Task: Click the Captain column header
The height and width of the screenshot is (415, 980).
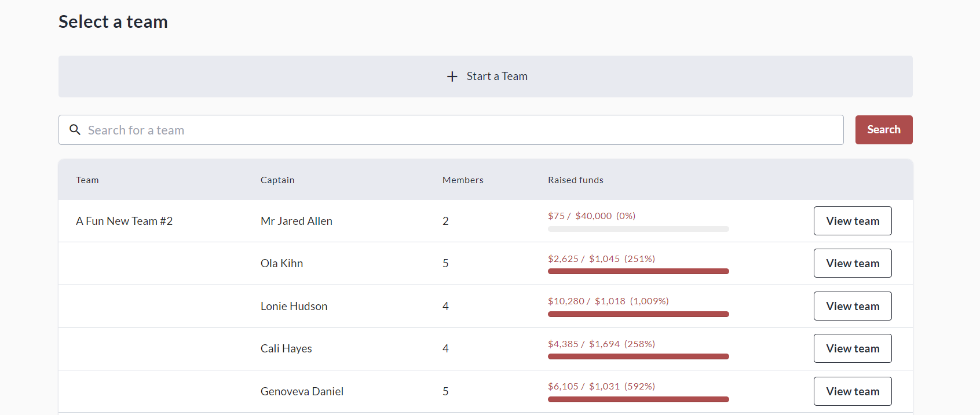Action: pyautogui.click(x=277, y=180)
